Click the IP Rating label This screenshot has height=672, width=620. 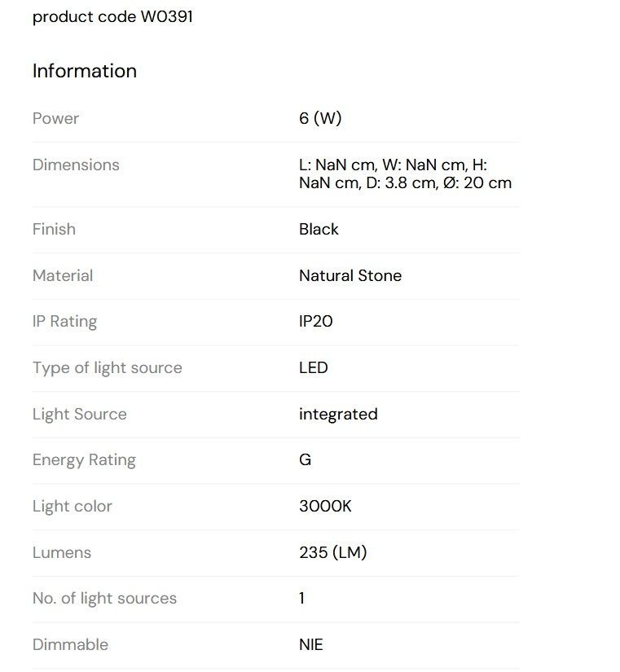tap(64, 322)
